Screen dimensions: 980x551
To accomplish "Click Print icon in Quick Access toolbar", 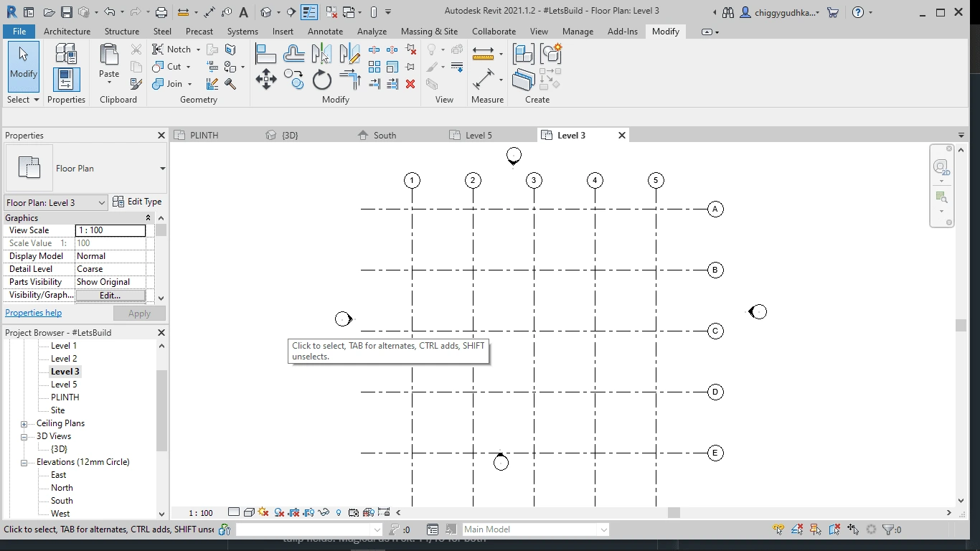I will pyautogui.click(x=161, y=12).
